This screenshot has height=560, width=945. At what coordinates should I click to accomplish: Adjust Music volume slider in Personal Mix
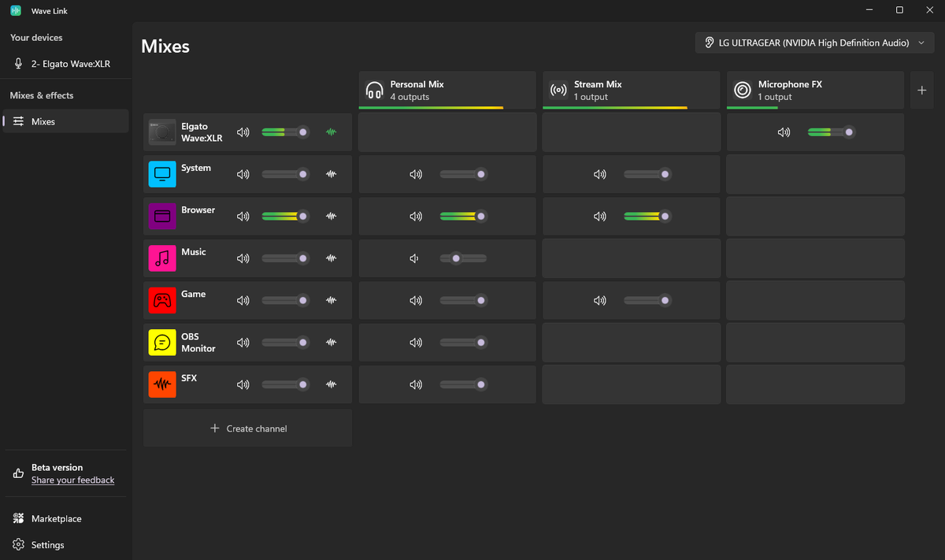(x=463, y=258)
